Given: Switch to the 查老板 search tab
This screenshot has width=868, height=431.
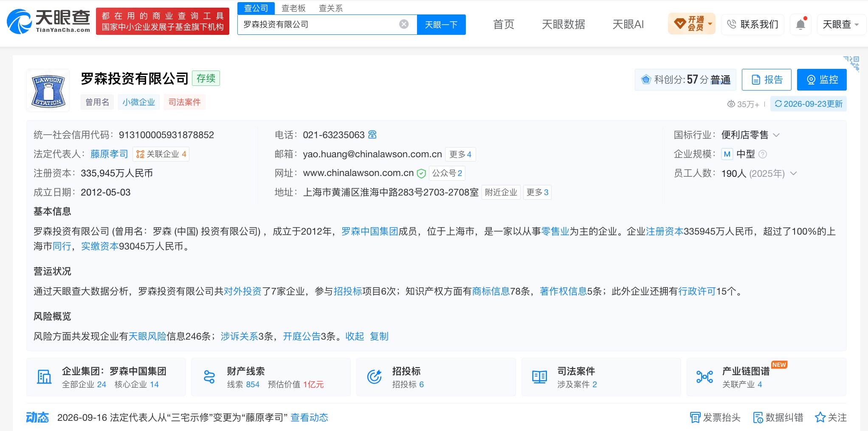Looking at the screenshot, I should pyautogui.click(x=293, y=8).
